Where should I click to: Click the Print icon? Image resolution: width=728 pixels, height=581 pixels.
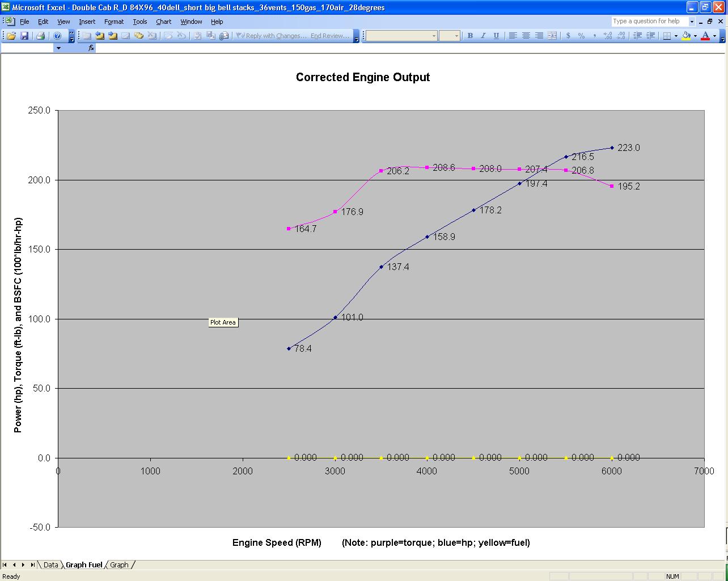(40, 36)
